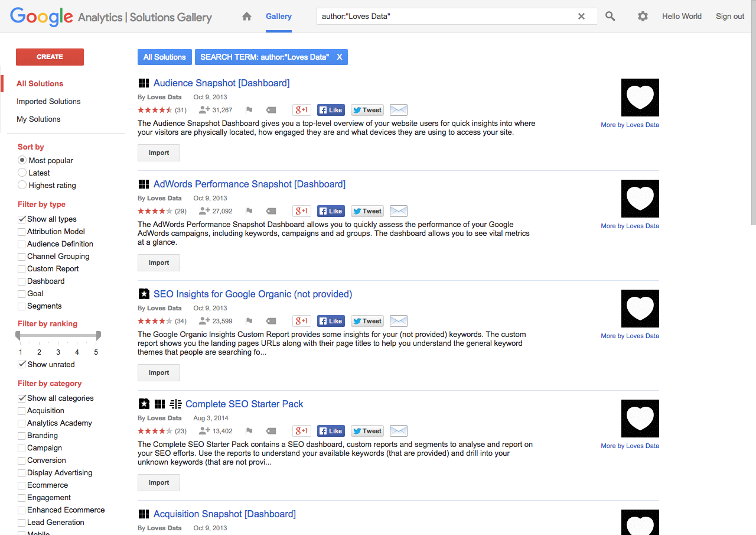Click Sign out link
The width and height of the screenshot is (756, 535).
click(x=730, y=17)
